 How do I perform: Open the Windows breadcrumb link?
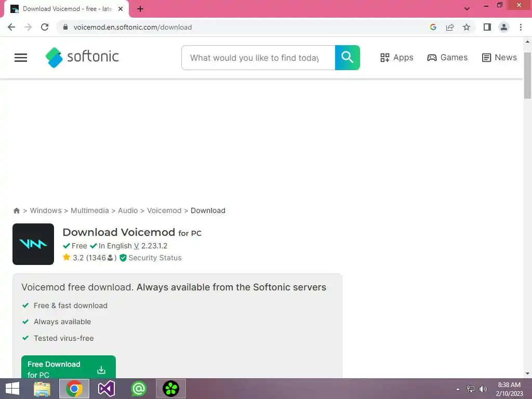pos(46,211)
